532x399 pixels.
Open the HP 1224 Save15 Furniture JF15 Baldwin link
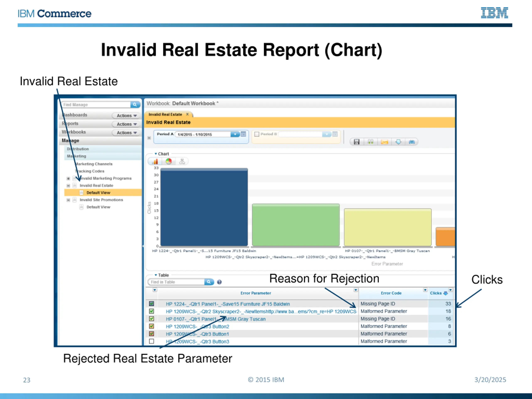(228, 304)
